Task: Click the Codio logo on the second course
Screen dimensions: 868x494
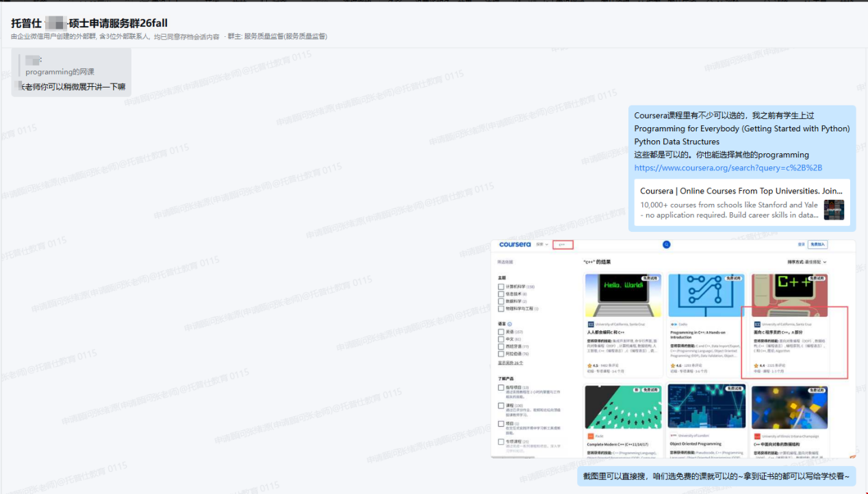Action: 674,324
